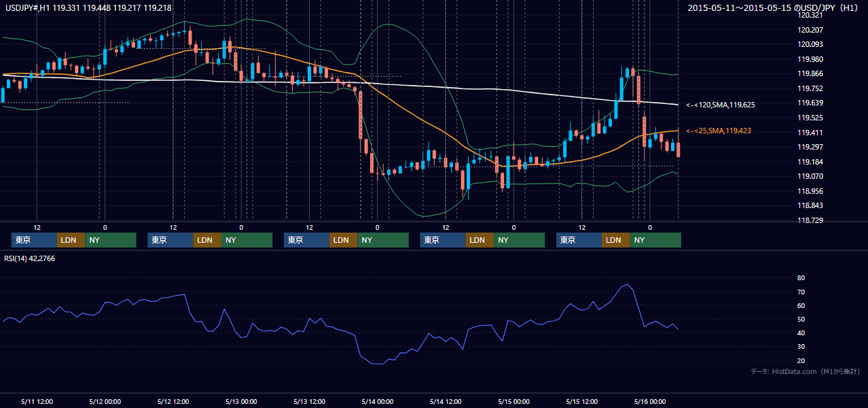Viewport: 868px width, 408px height.
Task: Click RSI scale level 30
Action: (801, 347)
